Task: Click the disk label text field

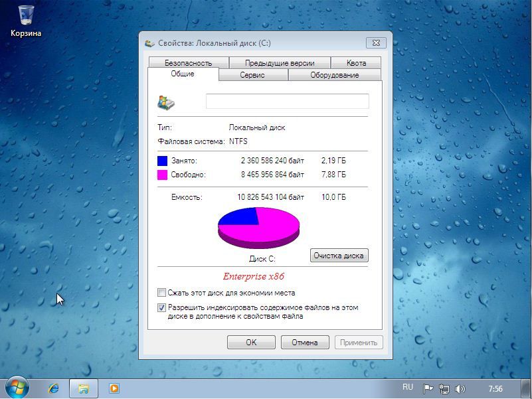Action: pyautogui.click(x=287, y=102)
